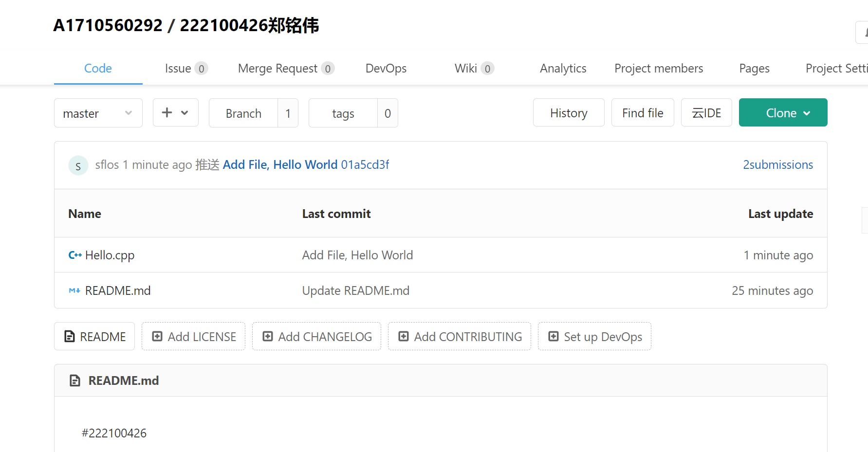Click the sflos user avatar
Viewport: 868px width, 452px height.
pyautogui.click(x=78, y=165)
